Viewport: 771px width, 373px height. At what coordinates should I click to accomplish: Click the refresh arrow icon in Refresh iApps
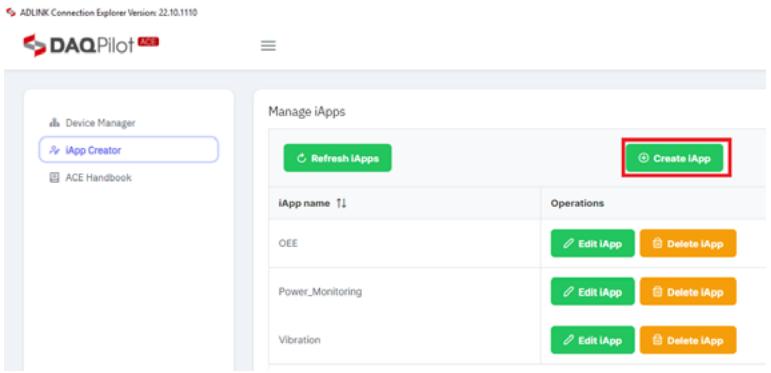tap(302, 158)
